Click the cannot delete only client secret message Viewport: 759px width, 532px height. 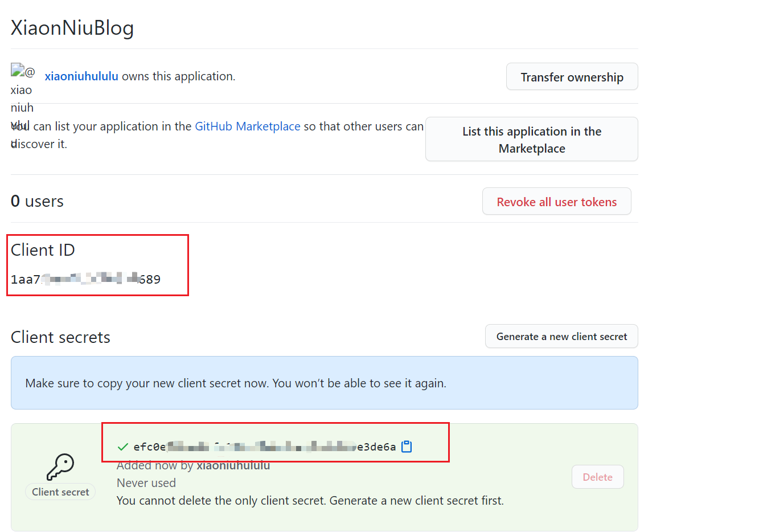[x=310, y=501]
